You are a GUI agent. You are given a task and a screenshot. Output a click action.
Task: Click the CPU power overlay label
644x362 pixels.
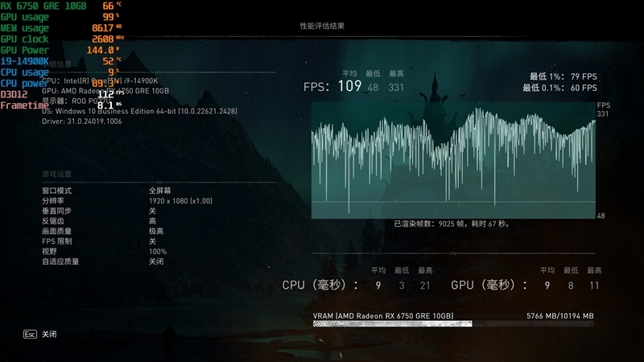tap(25, 84)
